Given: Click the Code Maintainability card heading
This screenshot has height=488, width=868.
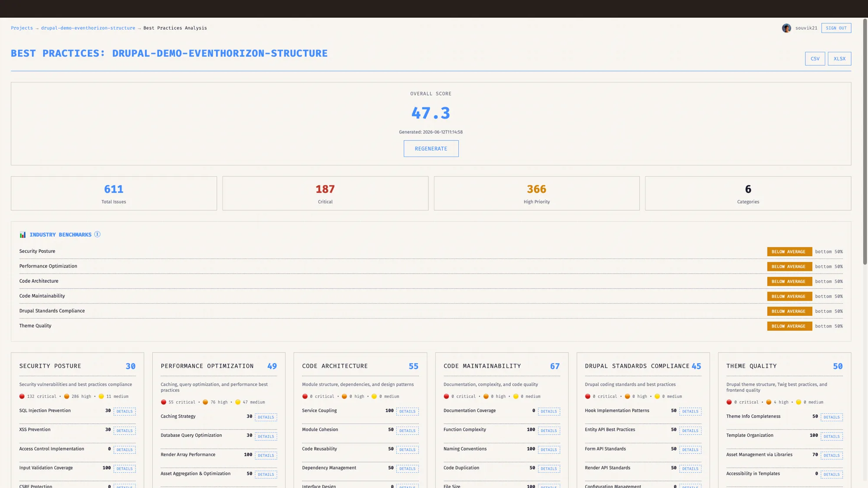Looking at the screenshot, I should [x=482, y=366].
